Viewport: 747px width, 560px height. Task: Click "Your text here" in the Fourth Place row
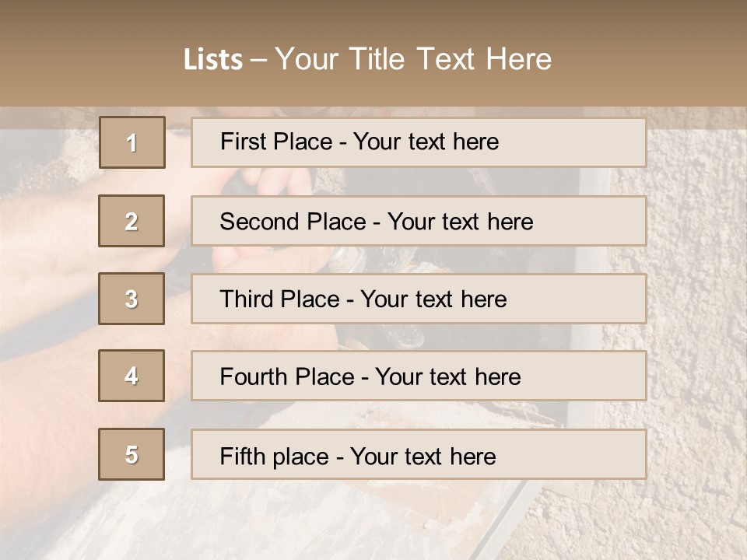[447, 377]
